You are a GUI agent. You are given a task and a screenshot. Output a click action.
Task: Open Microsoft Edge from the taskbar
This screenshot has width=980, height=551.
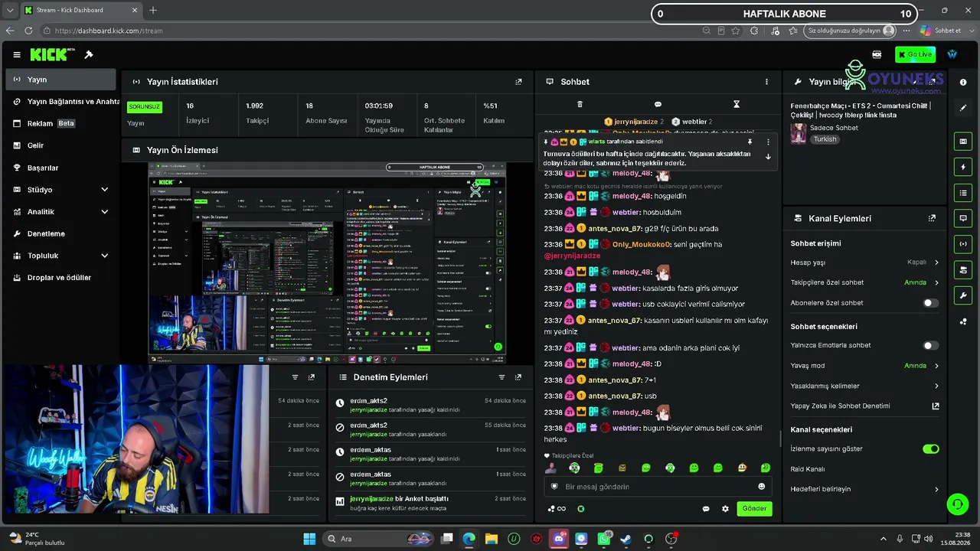(x=469, y=539)
